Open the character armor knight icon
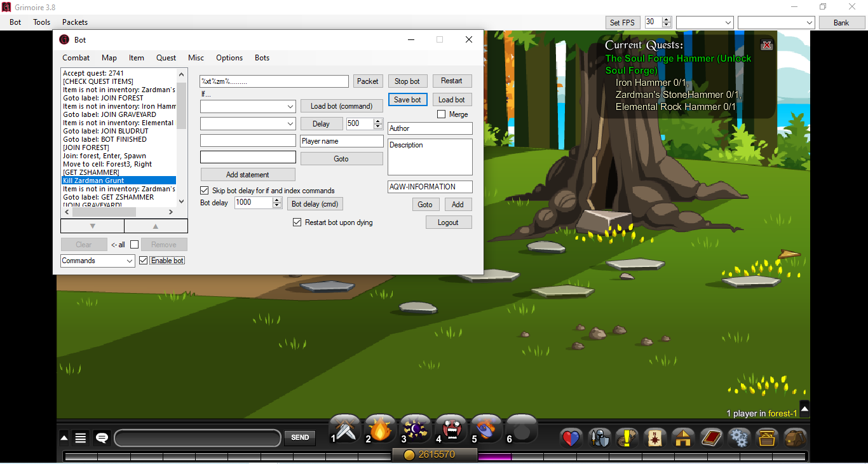Screen dimensions: 868x464 coord(599,437)
